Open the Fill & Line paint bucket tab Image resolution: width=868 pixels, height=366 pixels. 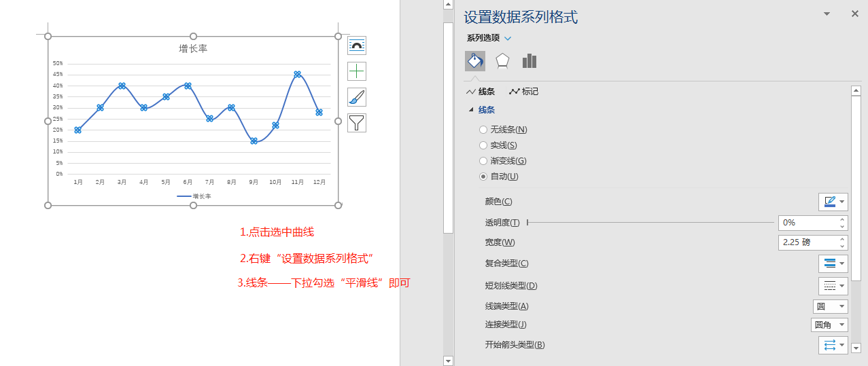click(474, 61)
